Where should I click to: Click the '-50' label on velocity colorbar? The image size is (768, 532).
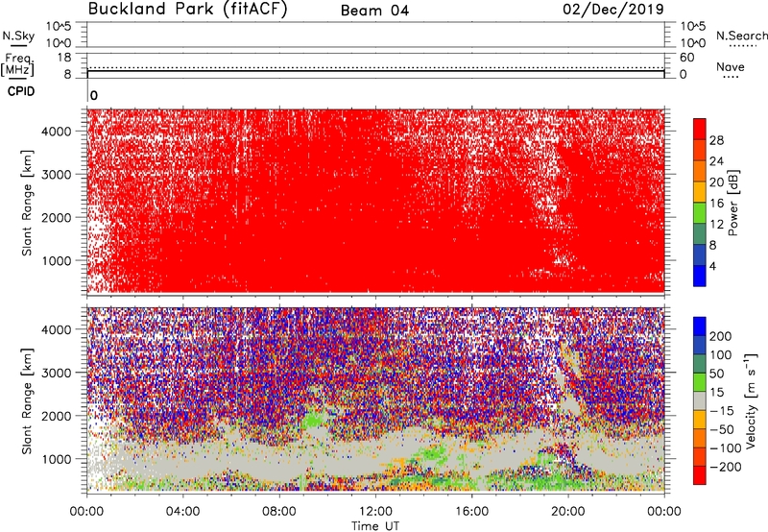[x=722, y=429]
